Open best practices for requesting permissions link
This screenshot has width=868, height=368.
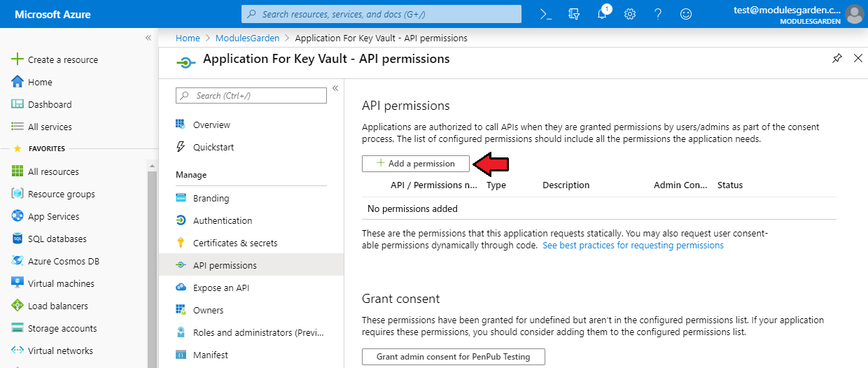[x=633, y=246]
